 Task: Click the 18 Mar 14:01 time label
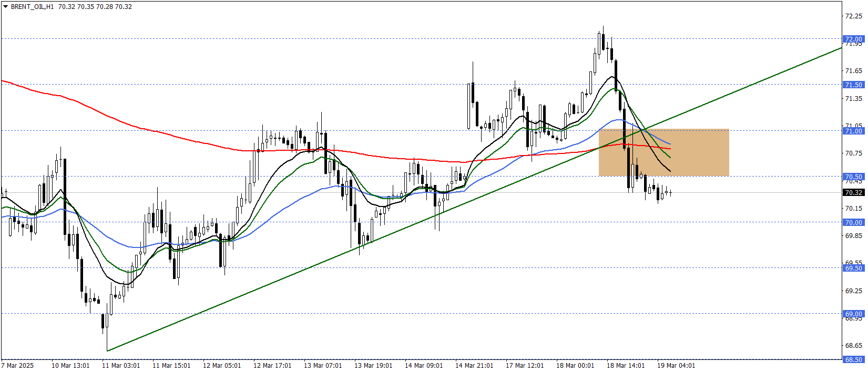tap(626, 366)
